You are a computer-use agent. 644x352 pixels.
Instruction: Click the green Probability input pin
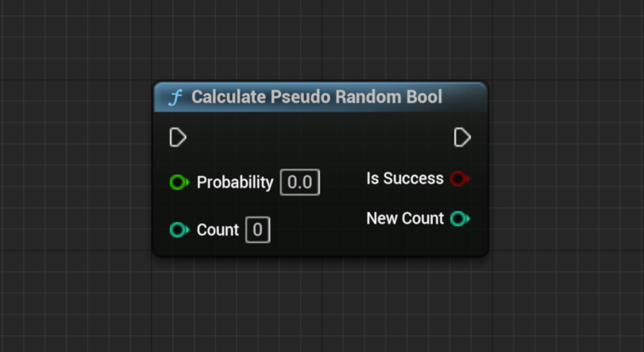click(178, 182)
